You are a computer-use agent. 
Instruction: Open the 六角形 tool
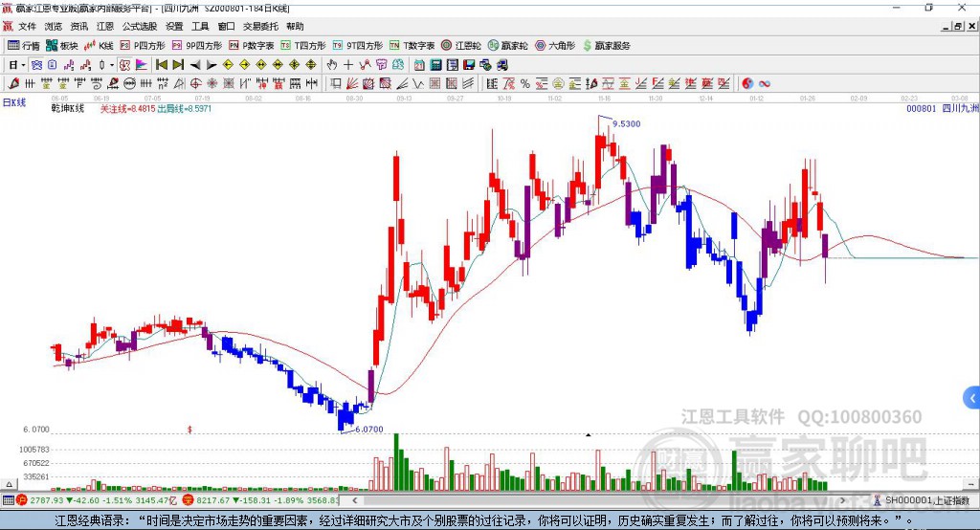(x=555, y=46)
